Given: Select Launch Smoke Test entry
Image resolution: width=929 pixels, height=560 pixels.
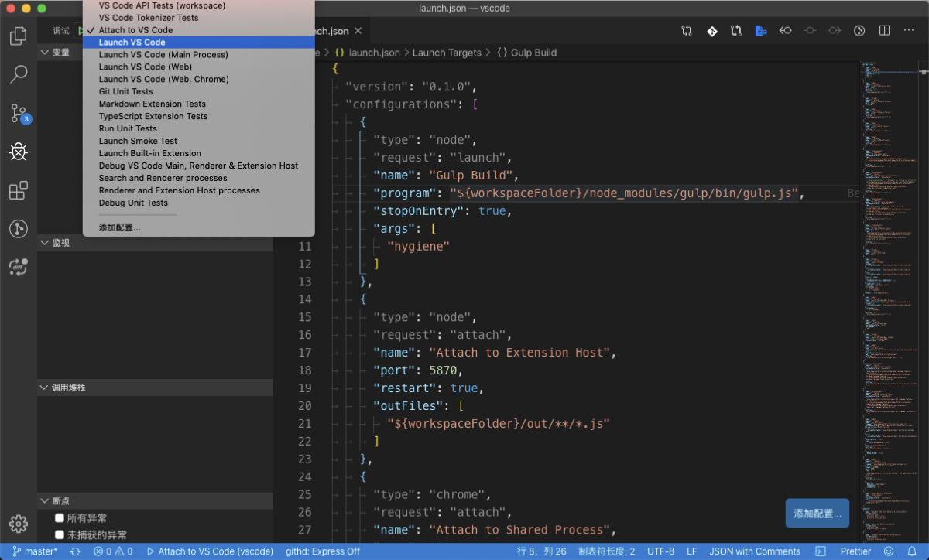Looking at the screenshot, I should (199, 141).
